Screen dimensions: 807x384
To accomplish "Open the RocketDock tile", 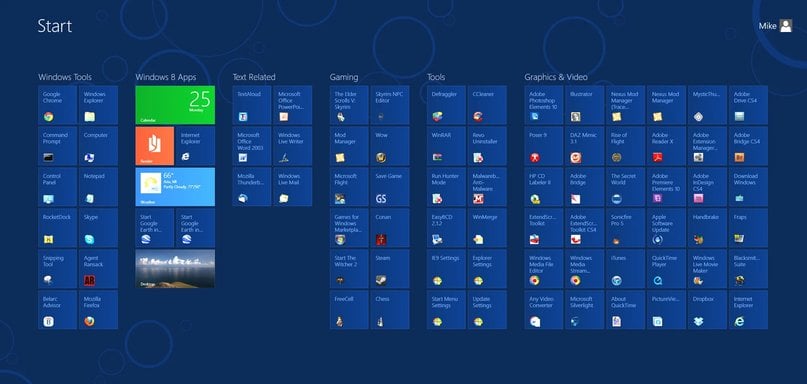I will pos(57,228).
